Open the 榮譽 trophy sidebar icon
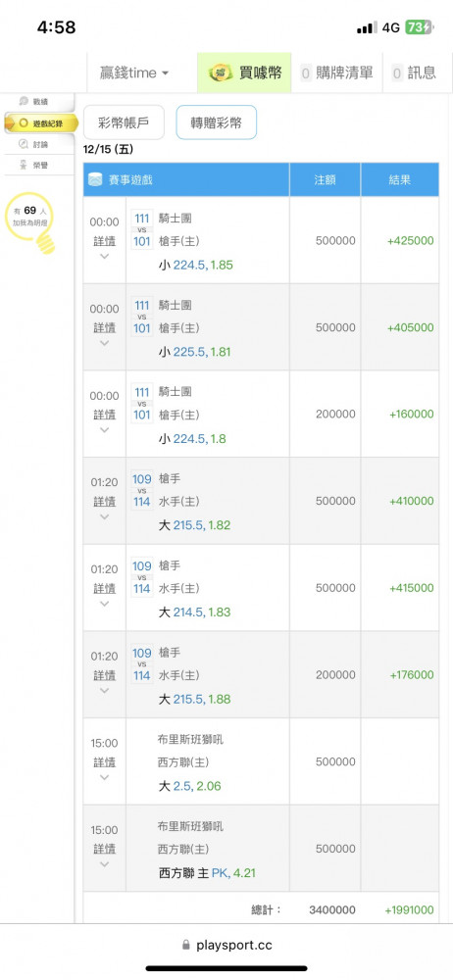Screen dimensions: 453x980 tap(24, 165)
